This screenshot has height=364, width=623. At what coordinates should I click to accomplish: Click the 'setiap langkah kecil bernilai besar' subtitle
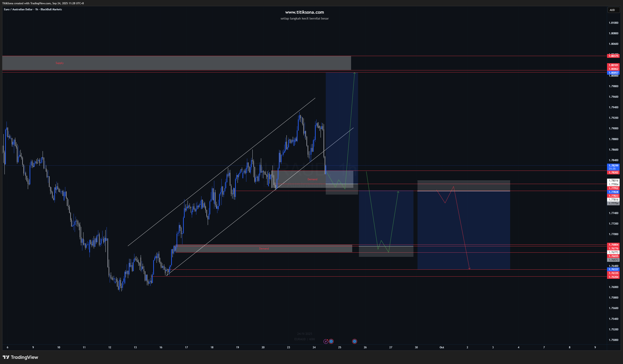[304, 19]
